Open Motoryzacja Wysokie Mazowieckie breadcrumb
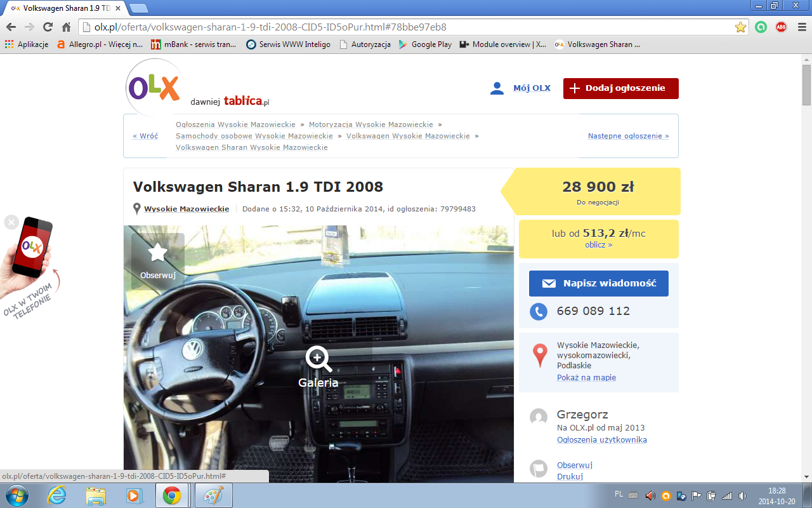 371,124
